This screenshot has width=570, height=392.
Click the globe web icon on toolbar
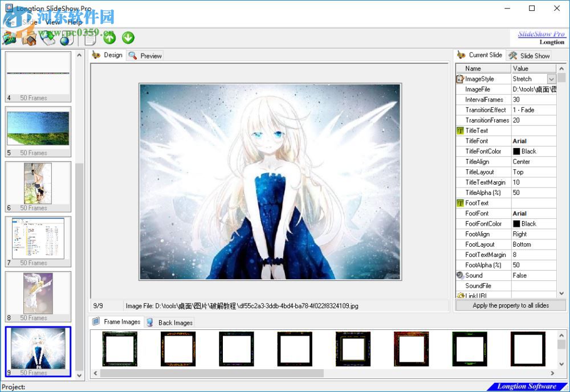67,39
